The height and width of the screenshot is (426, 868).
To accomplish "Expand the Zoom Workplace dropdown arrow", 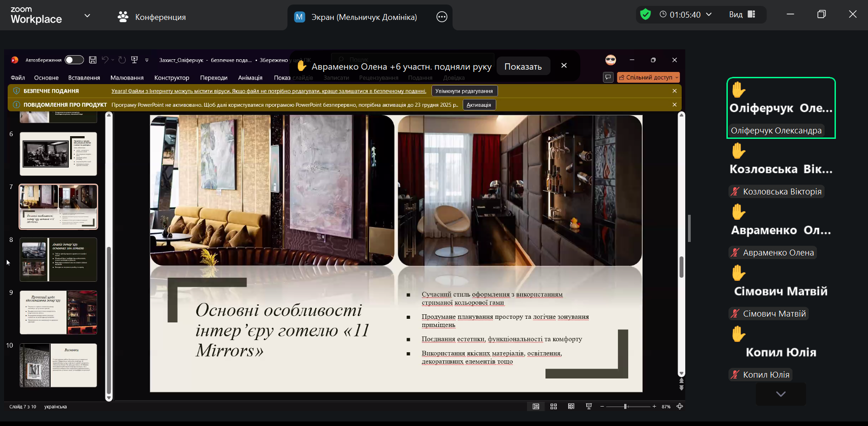I will (x=87, y=15).
